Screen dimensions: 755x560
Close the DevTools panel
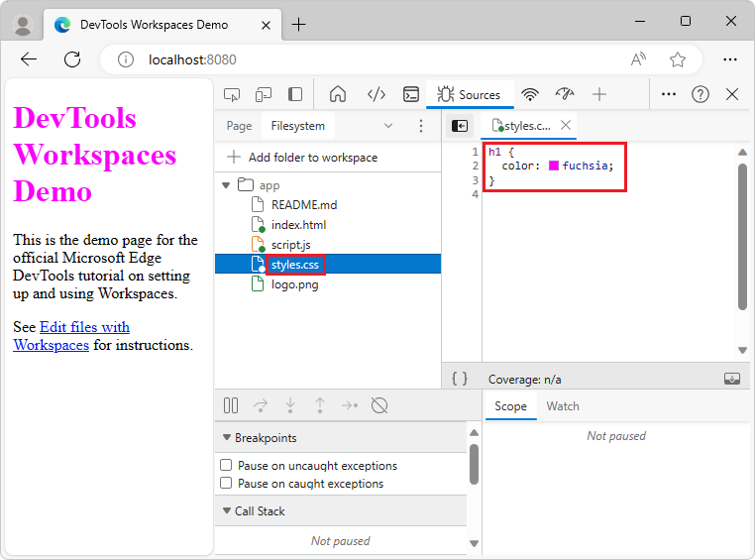[732, 94]
